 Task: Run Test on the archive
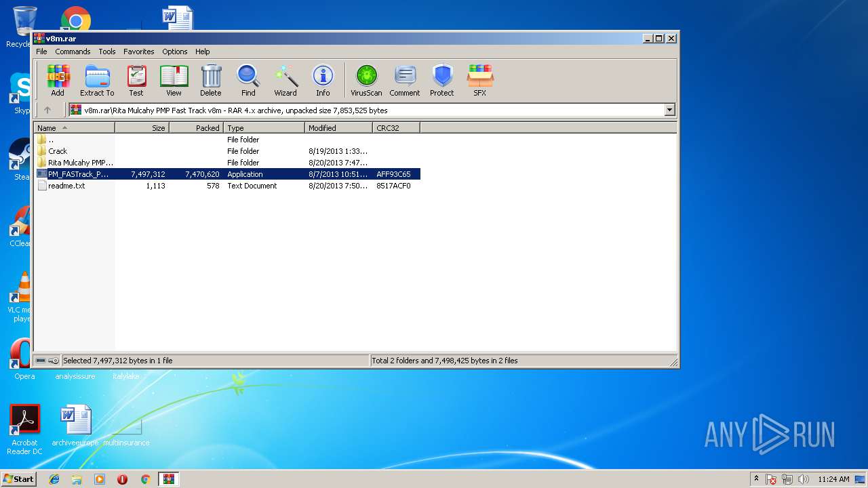pos(136,81)
